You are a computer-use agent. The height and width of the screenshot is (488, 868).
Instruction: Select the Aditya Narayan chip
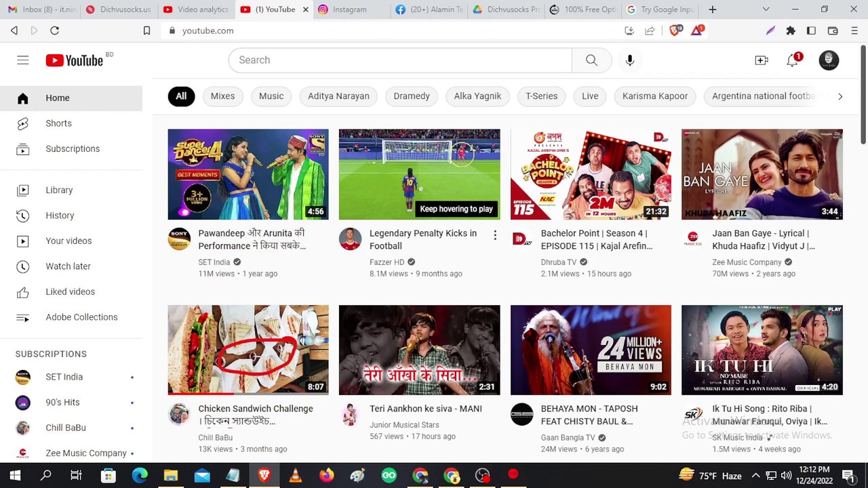tap(338, 96)
